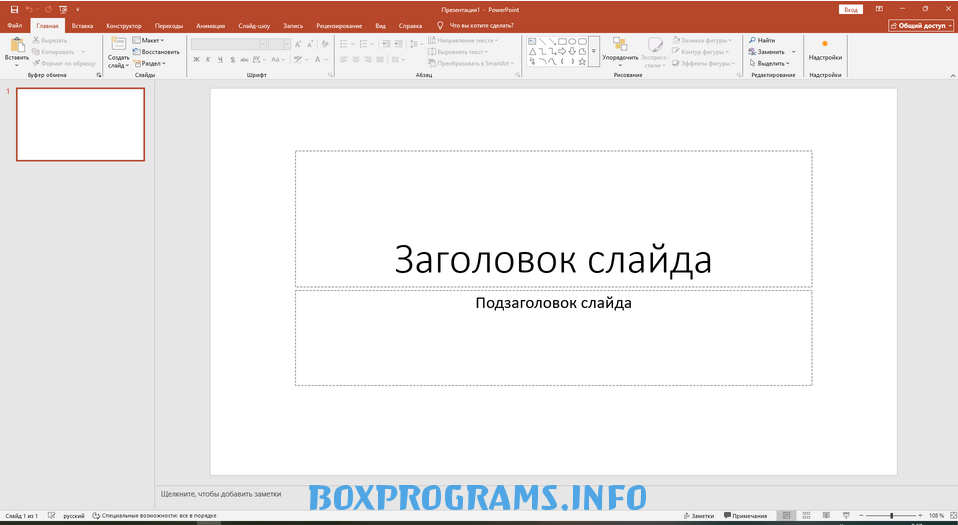Toggle the Примечания comments pane in status bar
The image size is (958, 525).
(744, 516)
